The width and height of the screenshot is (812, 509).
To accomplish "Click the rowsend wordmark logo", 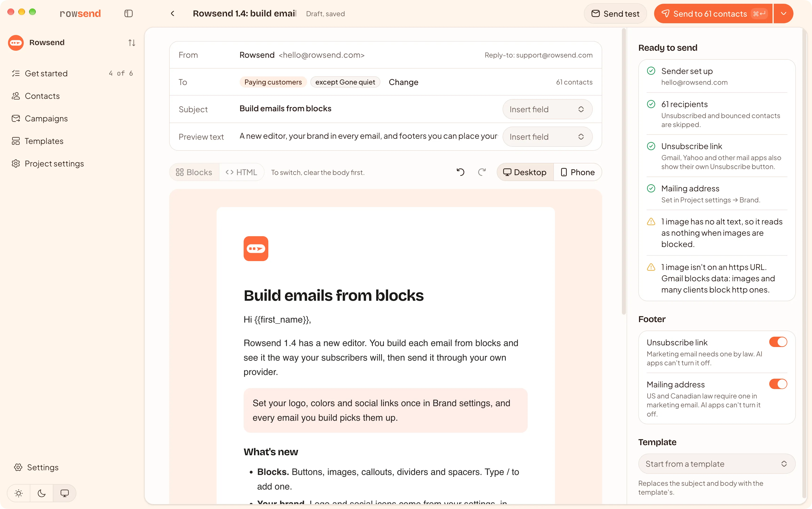I will point(80,13).
